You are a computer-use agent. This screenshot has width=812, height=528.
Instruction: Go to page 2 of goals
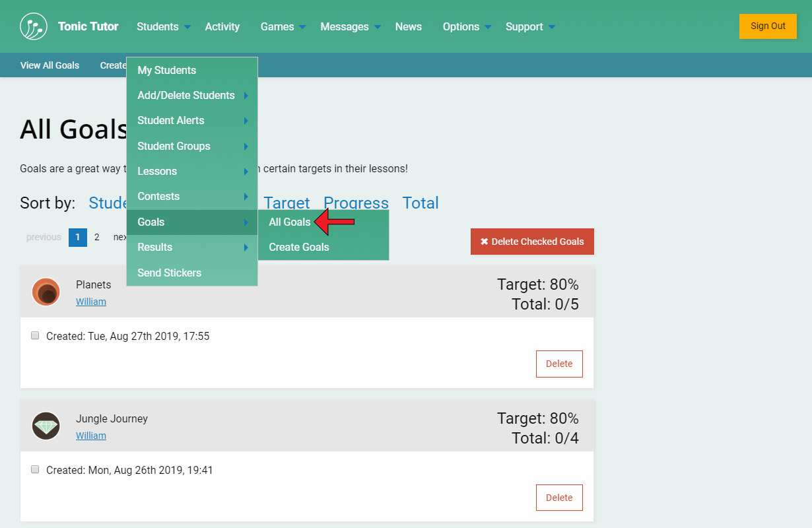[x=97, y=238]
